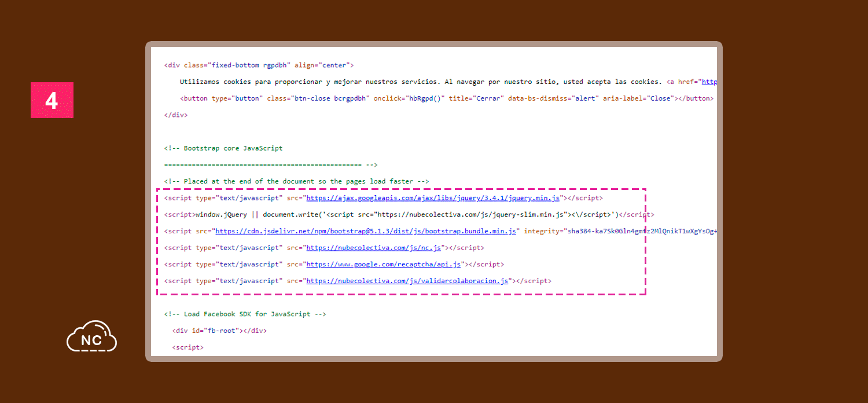Click the closing </div> tag line
868x403 pixels.
click(176, 115)
